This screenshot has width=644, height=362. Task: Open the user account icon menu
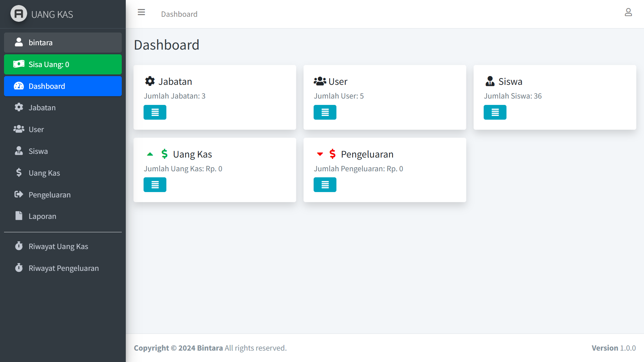[x=628, y=13]
